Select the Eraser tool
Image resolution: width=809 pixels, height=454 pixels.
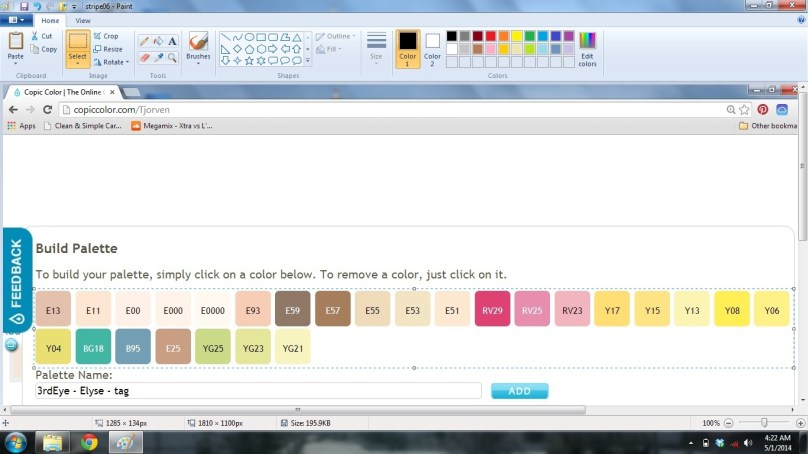pos(144,57)
